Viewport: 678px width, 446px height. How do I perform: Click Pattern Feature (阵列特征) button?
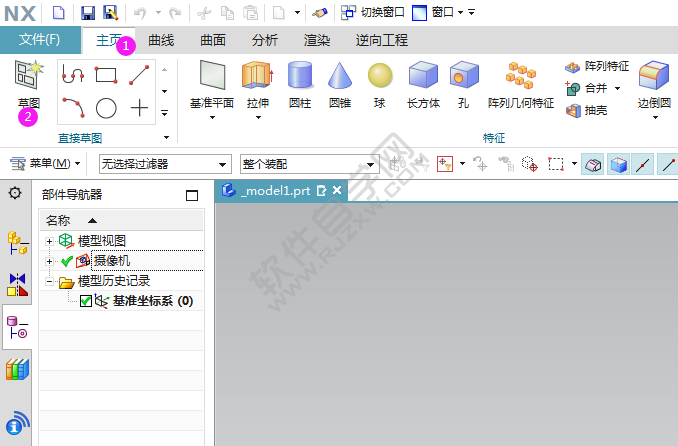[x=597, y=66]
